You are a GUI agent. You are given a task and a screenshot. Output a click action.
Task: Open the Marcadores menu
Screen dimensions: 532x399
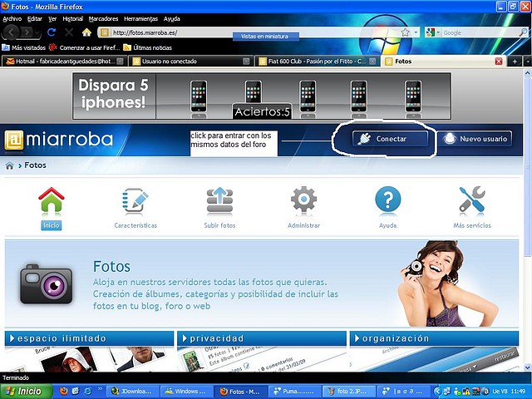[x=103, y=19]
